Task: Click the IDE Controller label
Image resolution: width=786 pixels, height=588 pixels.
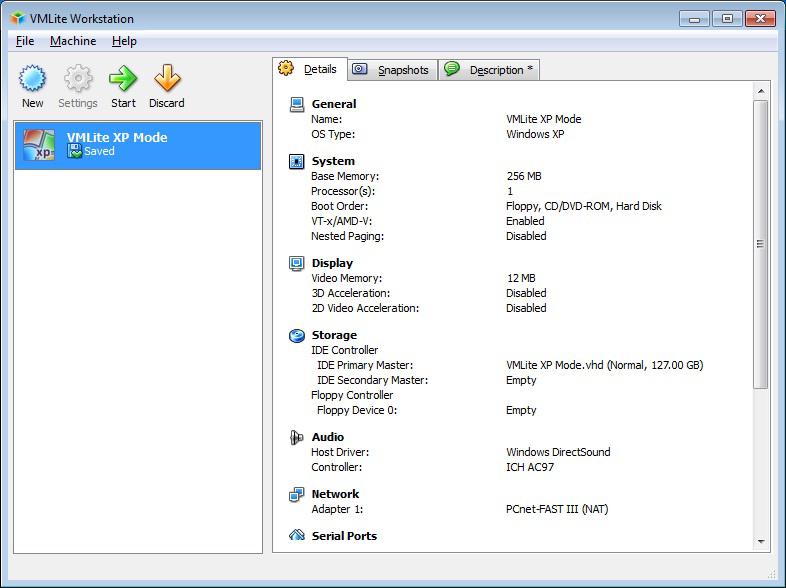Action: [344, 350]
